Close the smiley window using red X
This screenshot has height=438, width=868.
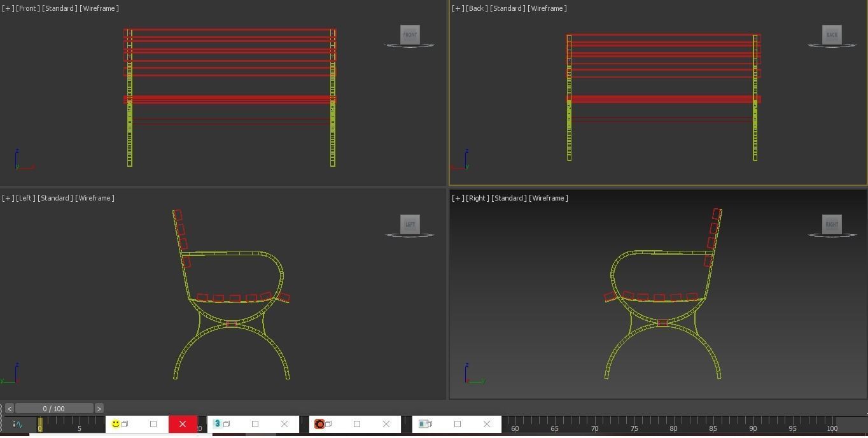click(183, 424)
